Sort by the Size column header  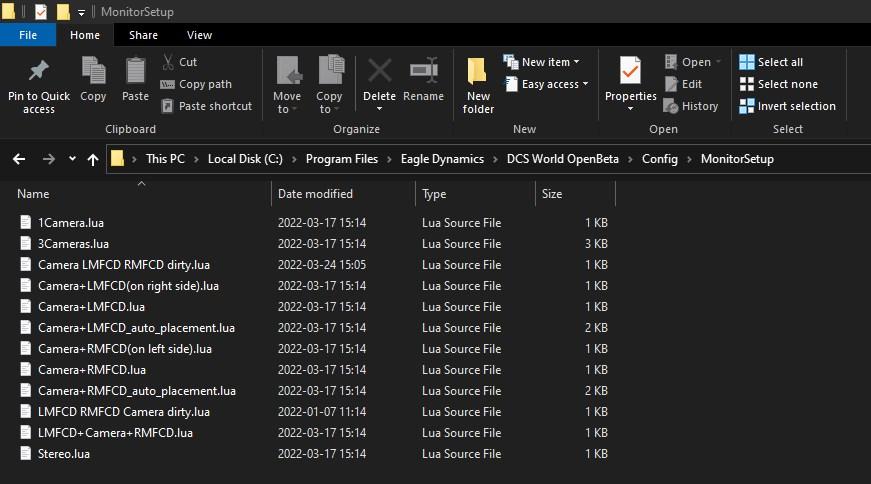click(x=552, y=194)
